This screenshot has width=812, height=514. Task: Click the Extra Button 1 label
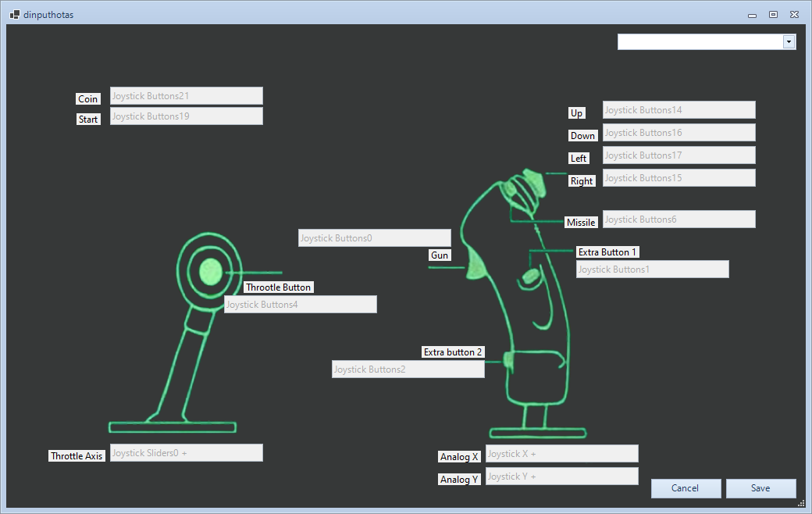point(607,252)
